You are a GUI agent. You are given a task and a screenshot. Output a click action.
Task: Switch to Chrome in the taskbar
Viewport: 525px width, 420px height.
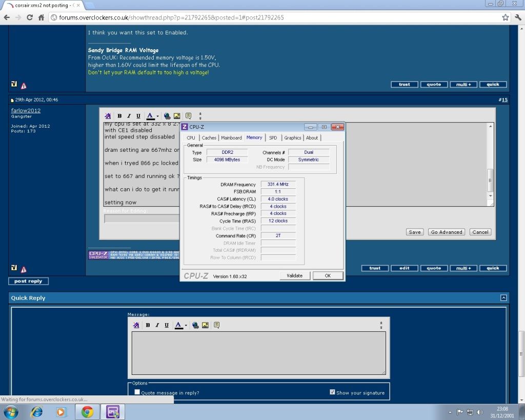[x=87, y=412]
